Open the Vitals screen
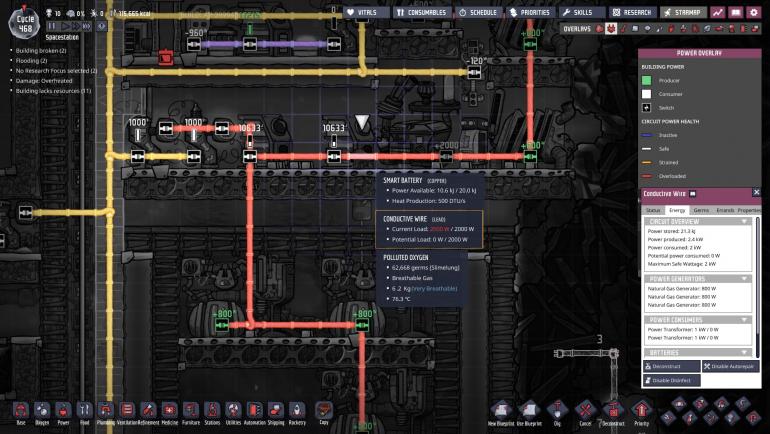The height and width of the screenshot is (434, 770). coord(366,12)
